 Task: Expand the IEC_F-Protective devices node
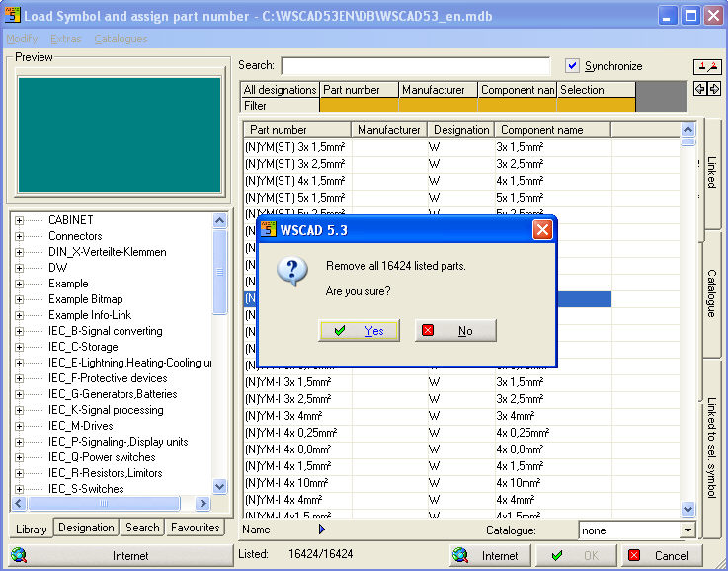point(19,378)
